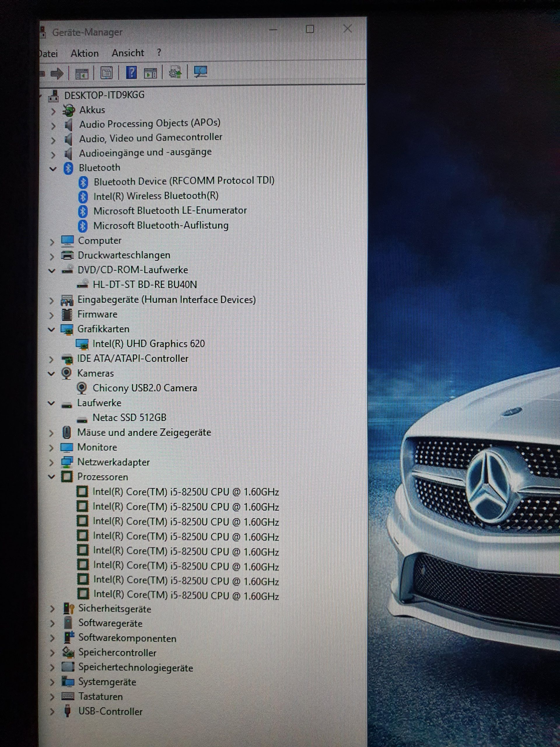
Task: Click the show/hide action pane toolbar icon
Action: click(150, 73)
